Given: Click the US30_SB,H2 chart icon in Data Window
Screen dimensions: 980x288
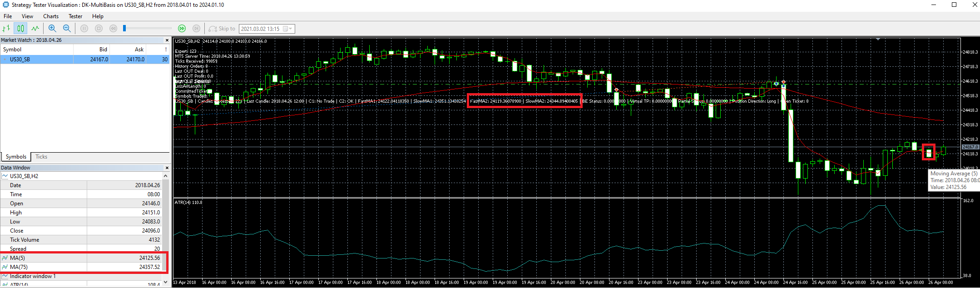Looking at the screenshot, I should click(5, 176).
